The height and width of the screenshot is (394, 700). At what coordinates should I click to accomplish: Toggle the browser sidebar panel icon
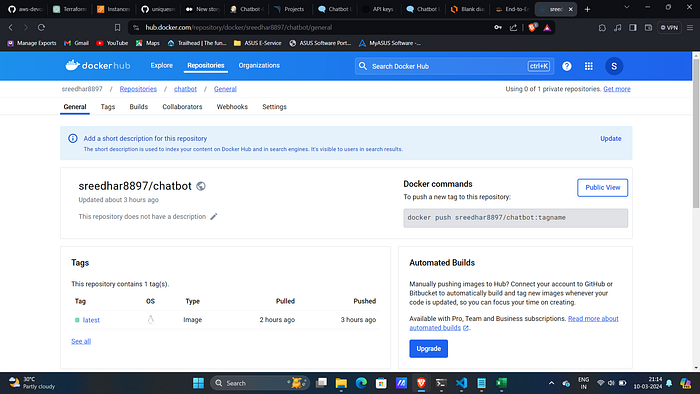click(x=633, y=27)
